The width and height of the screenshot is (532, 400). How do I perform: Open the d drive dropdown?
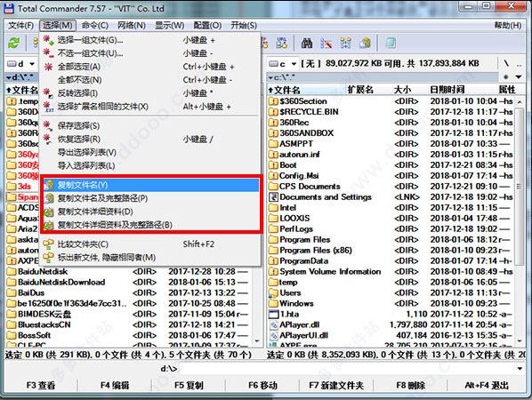click(x=21, y=63)
